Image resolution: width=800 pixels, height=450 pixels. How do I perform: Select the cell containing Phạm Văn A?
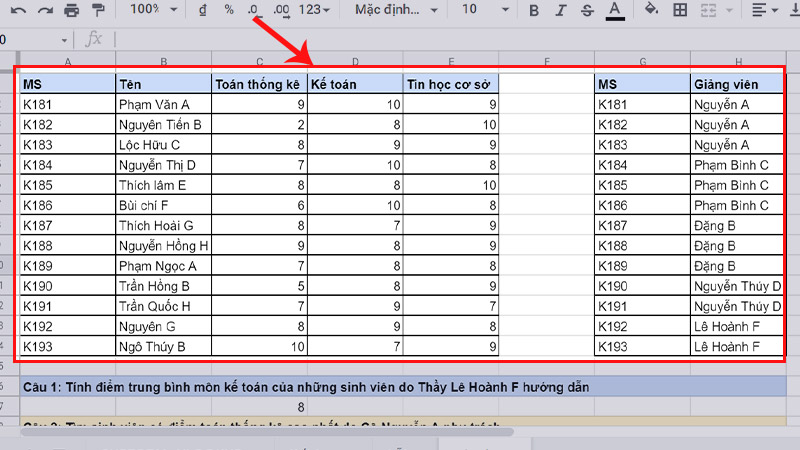pos(162,104)
